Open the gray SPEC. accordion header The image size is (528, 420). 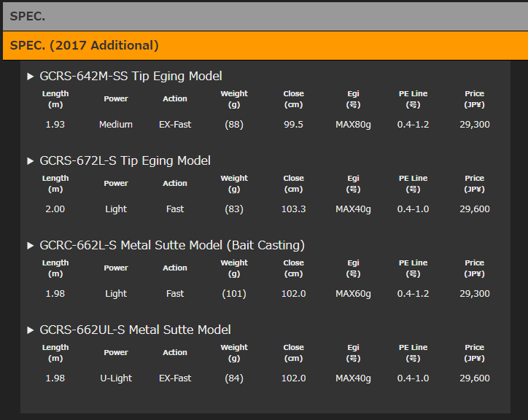pos(265,16)
